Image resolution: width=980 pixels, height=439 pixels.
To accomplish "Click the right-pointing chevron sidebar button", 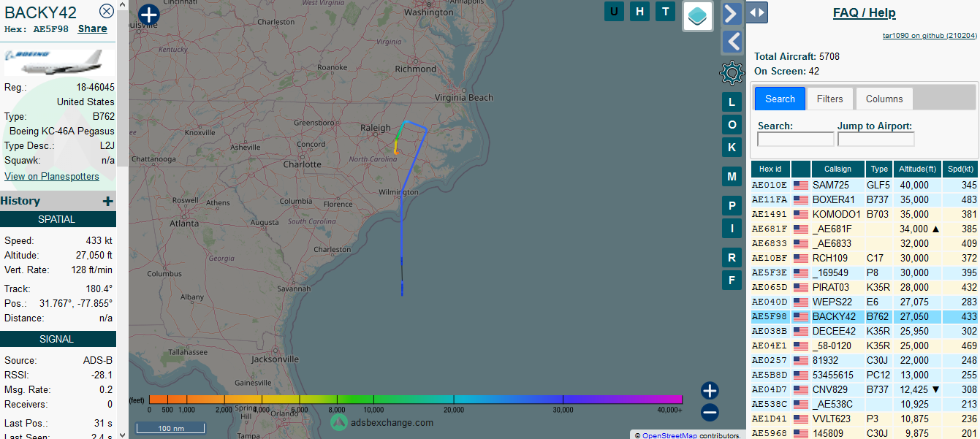I will pos(732,13).
